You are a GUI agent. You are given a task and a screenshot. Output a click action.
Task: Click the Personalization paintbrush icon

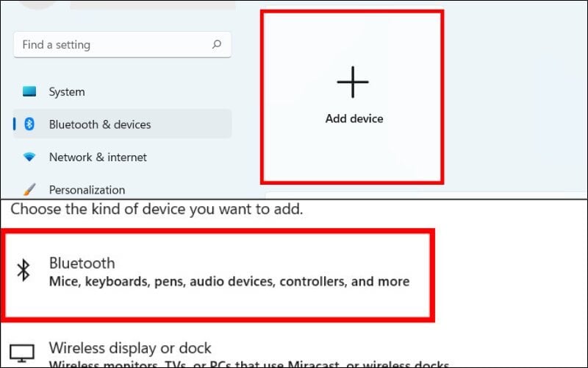click(29, 189)
